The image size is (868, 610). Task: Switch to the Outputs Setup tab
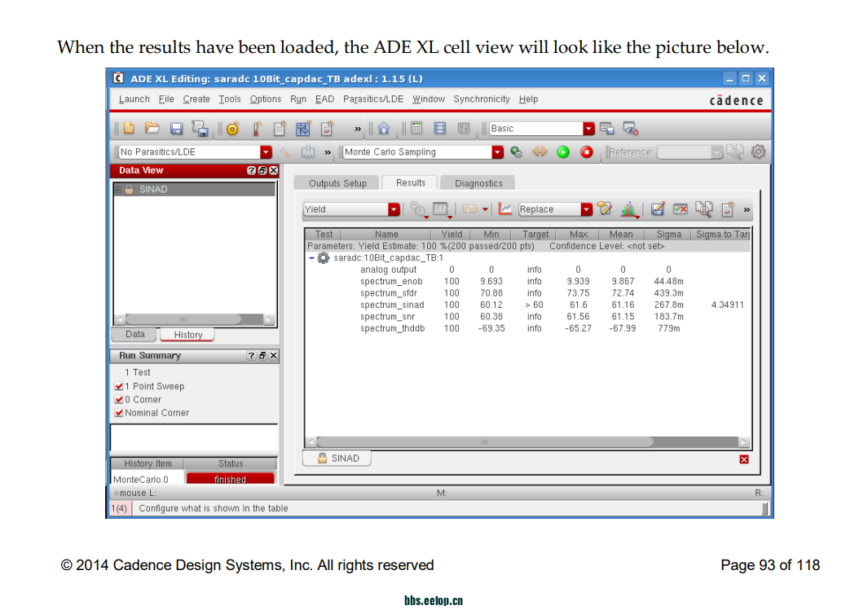point(337,183)
